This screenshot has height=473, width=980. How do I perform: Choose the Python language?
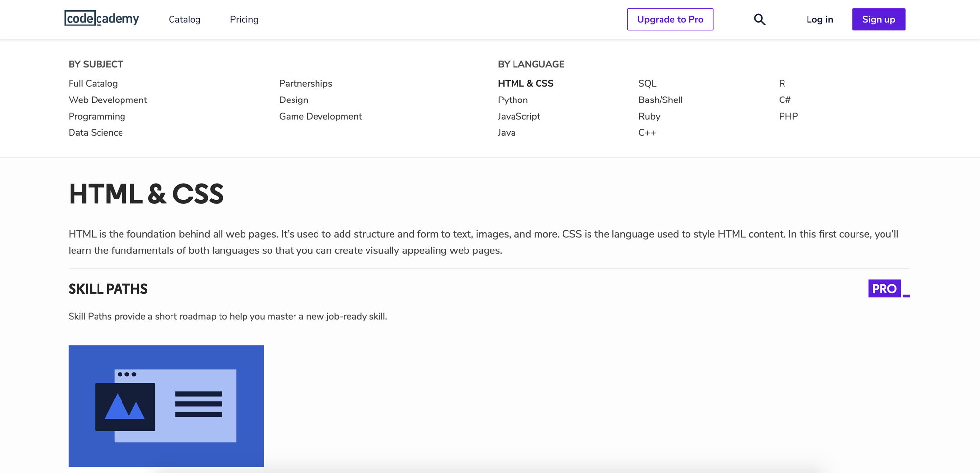(x=513, y=100)
